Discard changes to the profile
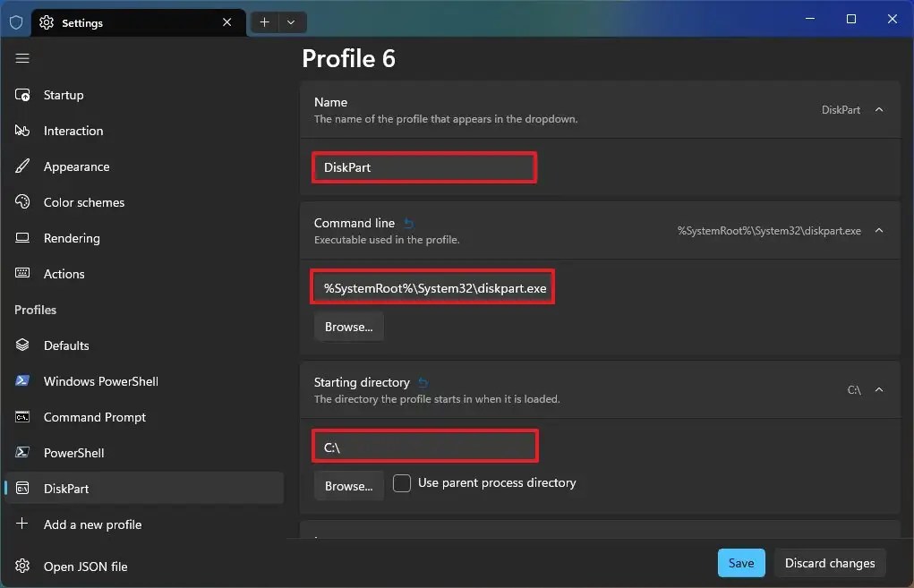Viewport: 914px width, 588px height. tap(830, 563)
